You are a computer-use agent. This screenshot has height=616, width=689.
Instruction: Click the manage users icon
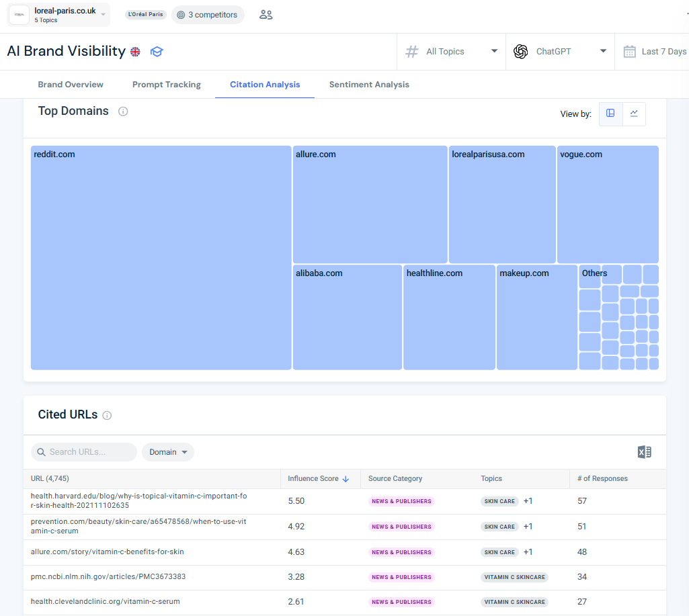click(266, 15)
